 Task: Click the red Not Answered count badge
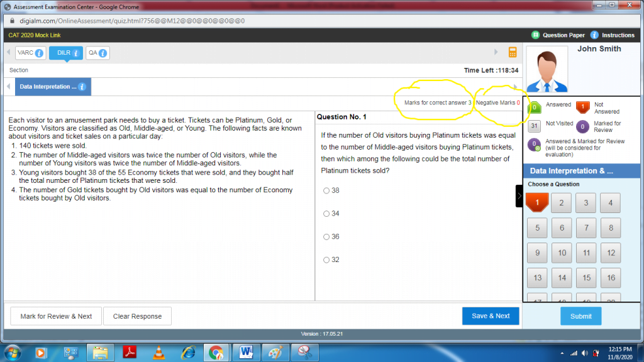tap(582, 107)
